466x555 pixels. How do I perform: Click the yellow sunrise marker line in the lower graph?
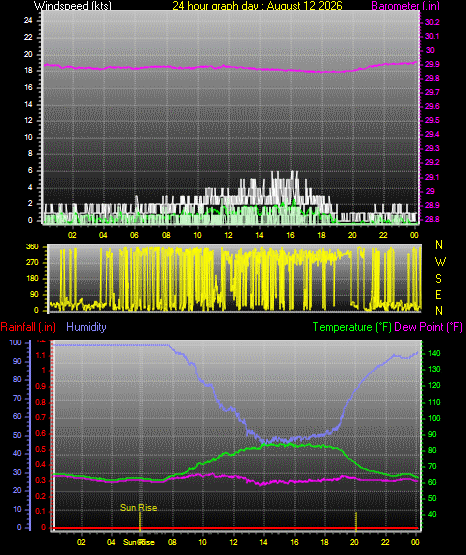140,521
